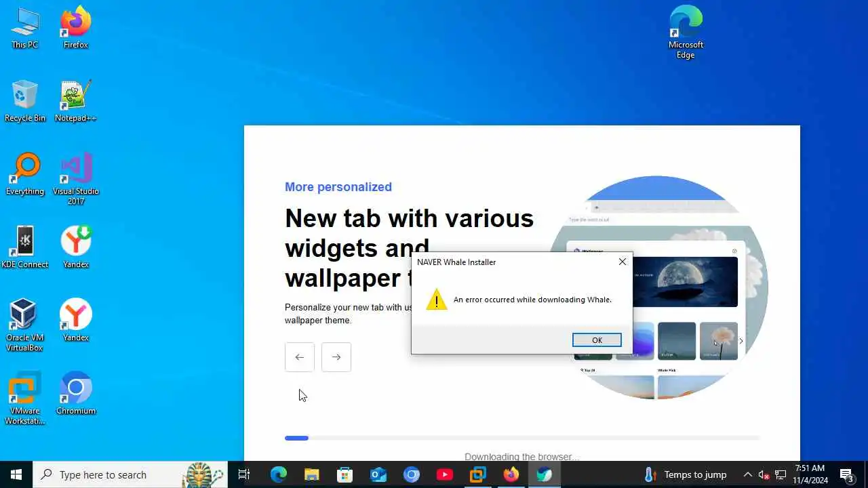Click the warning triangle icon in dialog
Image resolution: width=868 pixels, height=488 pixels.
pyautogui.click(x=437, y=300)
